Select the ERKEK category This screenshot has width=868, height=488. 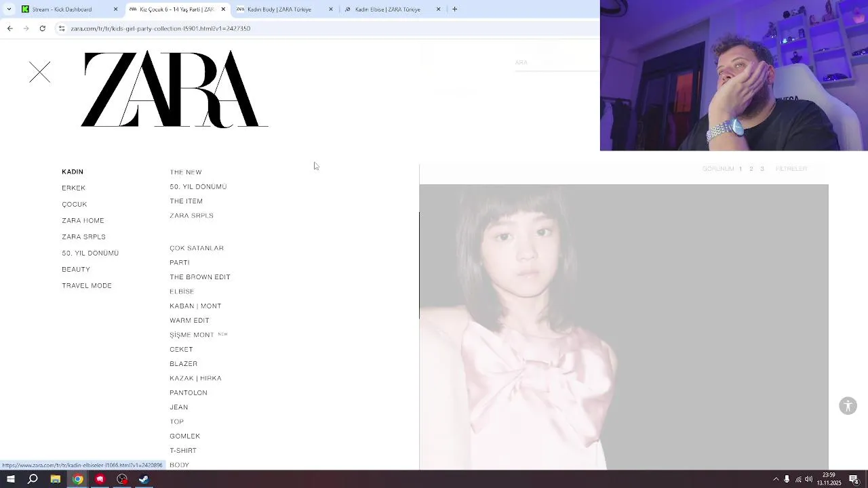(x=74, y=188)
